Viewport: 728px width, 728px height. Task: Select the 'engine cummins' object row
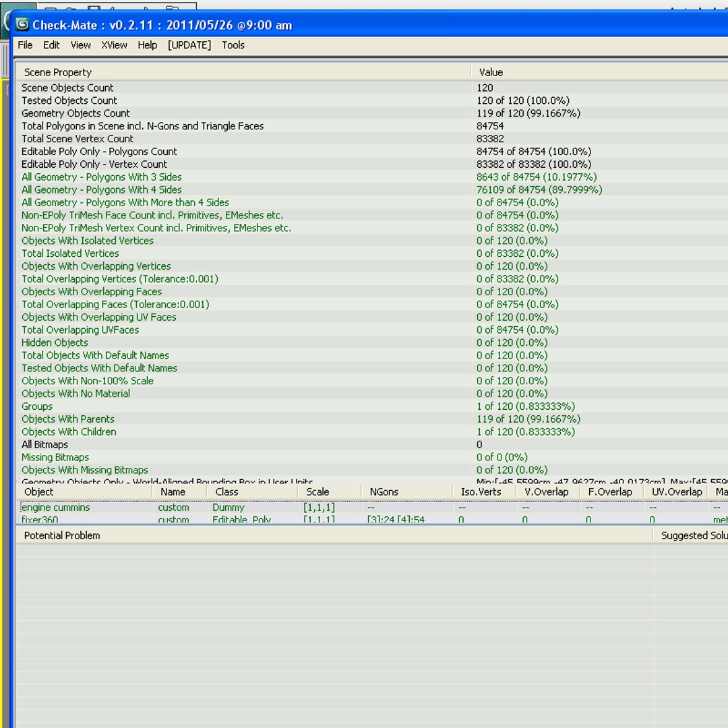(372, 508)
